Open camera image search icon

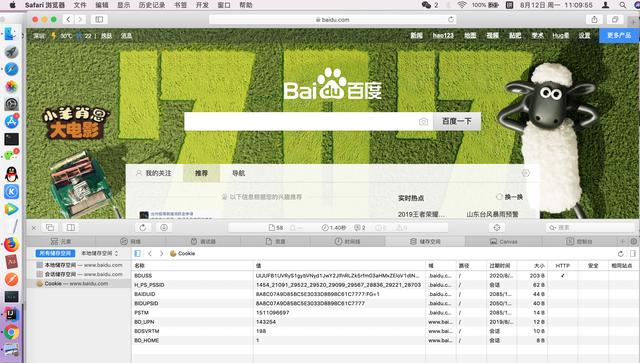pos(423,122)
